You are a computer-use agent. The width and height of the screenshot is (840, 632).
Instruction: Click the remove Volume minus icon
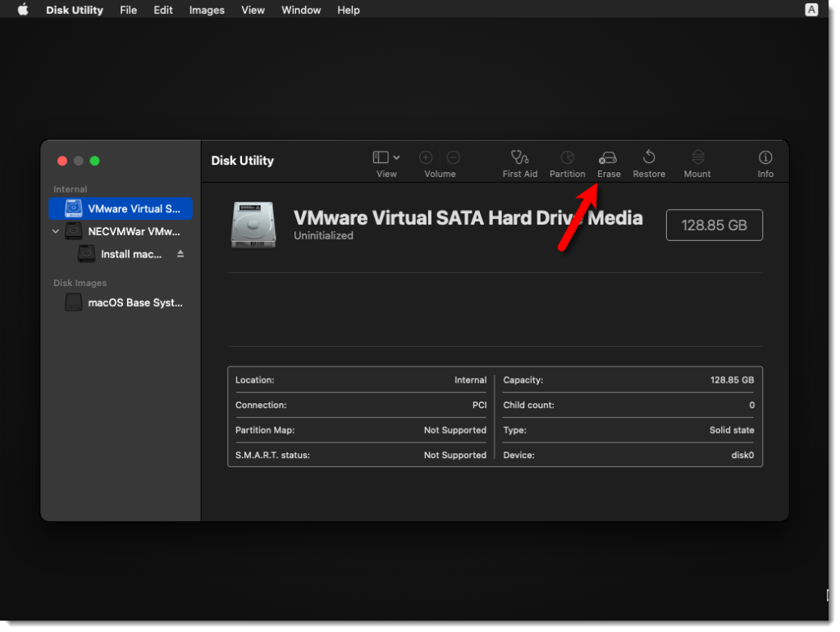point(453,157)
